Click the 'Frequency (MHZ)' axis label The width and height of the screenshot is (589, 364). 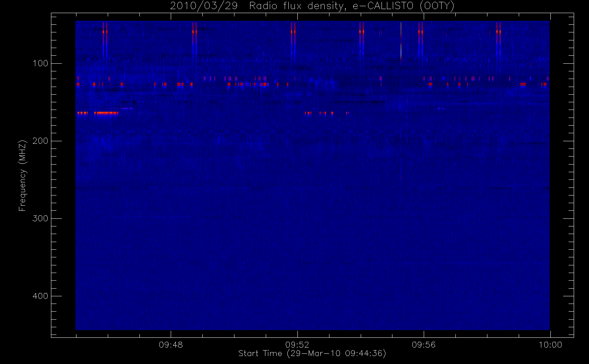[23, 175]
